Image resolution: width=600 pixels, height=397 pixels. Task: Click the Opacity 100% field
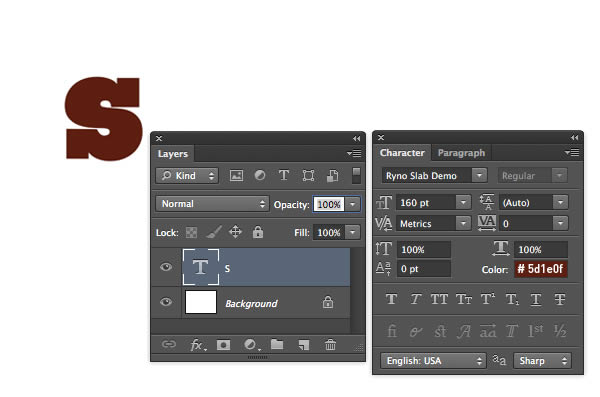point(329,204)
